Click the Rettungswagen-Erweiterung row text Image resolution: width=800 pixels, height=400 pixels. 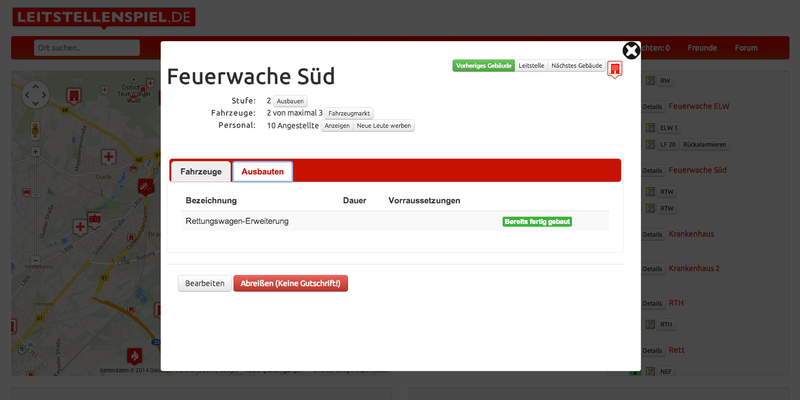click(x=237, y=221)
